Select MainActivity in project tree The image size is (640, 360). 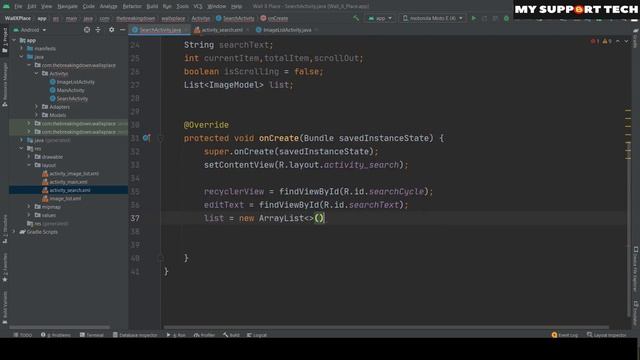point(67,90)
